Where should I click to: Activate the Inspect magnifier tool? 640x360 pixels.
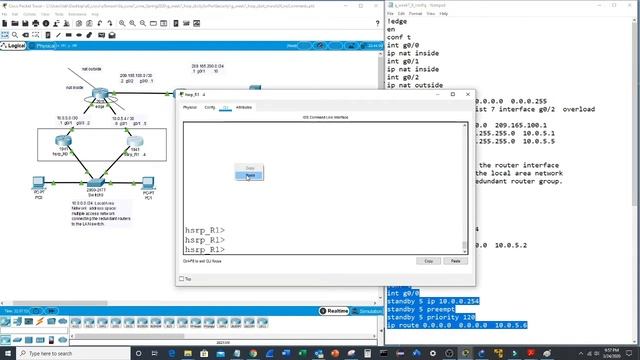coord(15,35)
